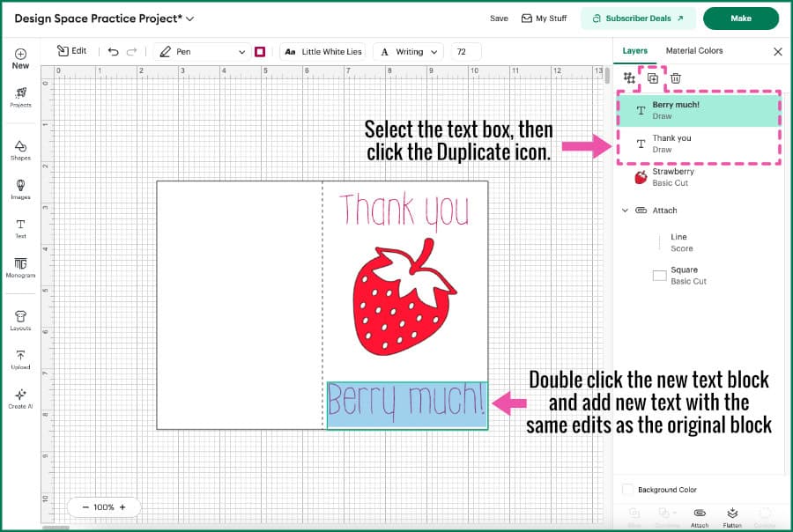The image size is (793, 532).
Task: Click the Berry much! text on canvas
Action: click(x=407, y=405)
